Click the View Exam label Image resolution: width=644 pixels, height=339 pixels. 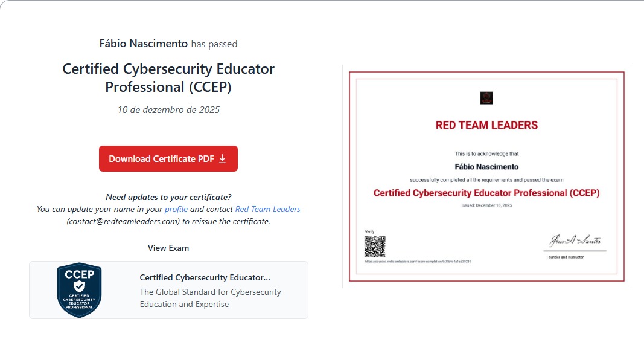(x=168, y=248)
